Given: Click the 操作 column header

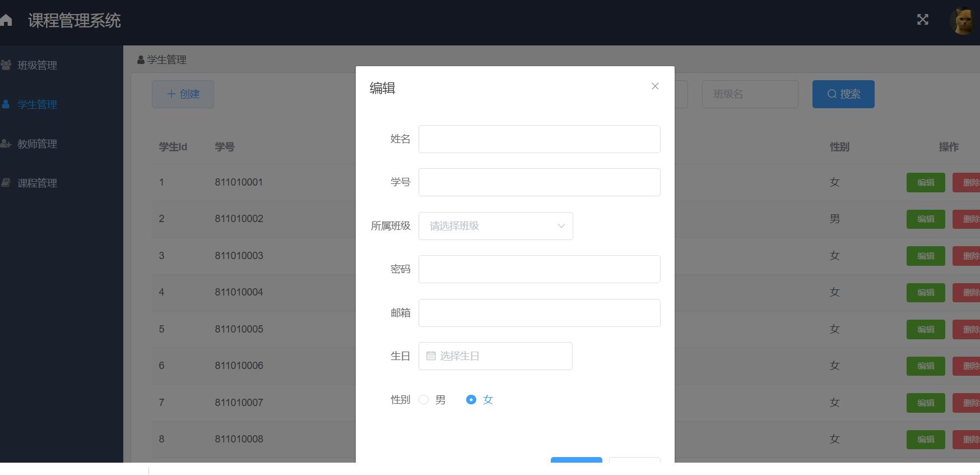Looking at the screenshot, I should click(x=949, y=147).
